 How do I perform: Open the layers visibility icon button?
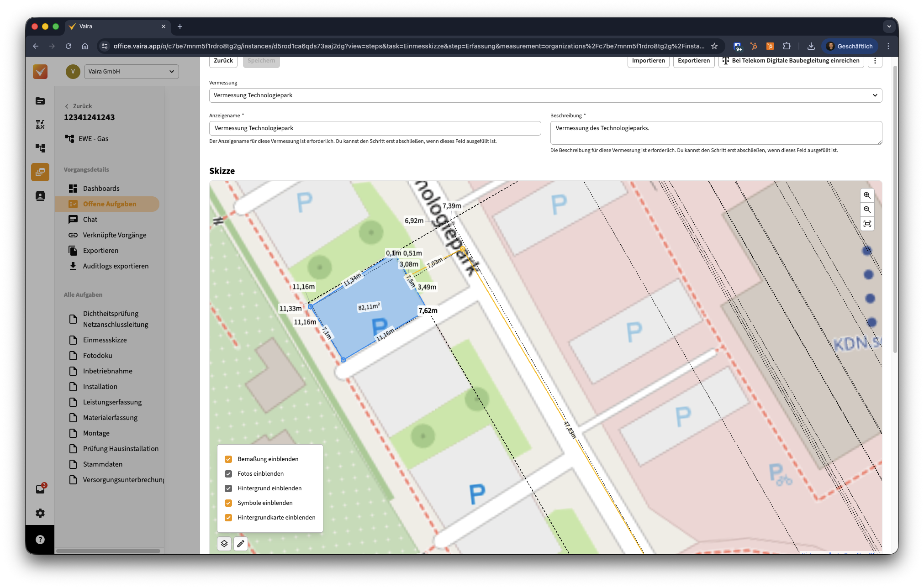click(x=224, y=543)
